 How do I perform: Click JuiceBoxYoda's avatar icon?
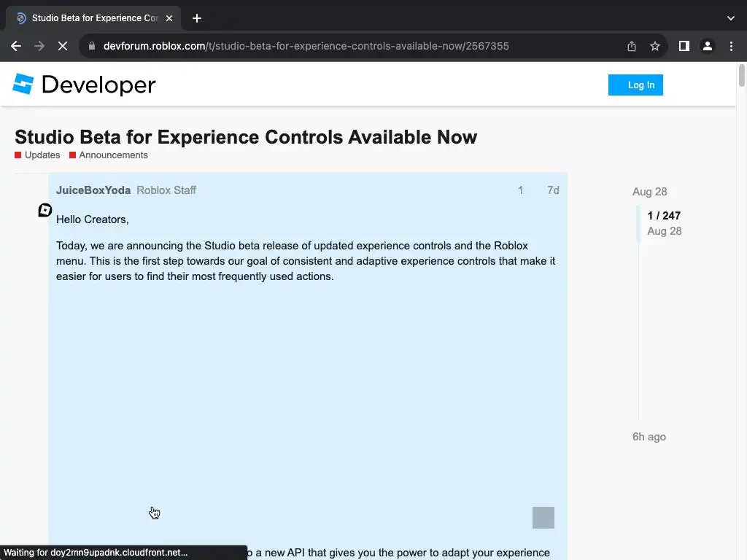[45, 210]
